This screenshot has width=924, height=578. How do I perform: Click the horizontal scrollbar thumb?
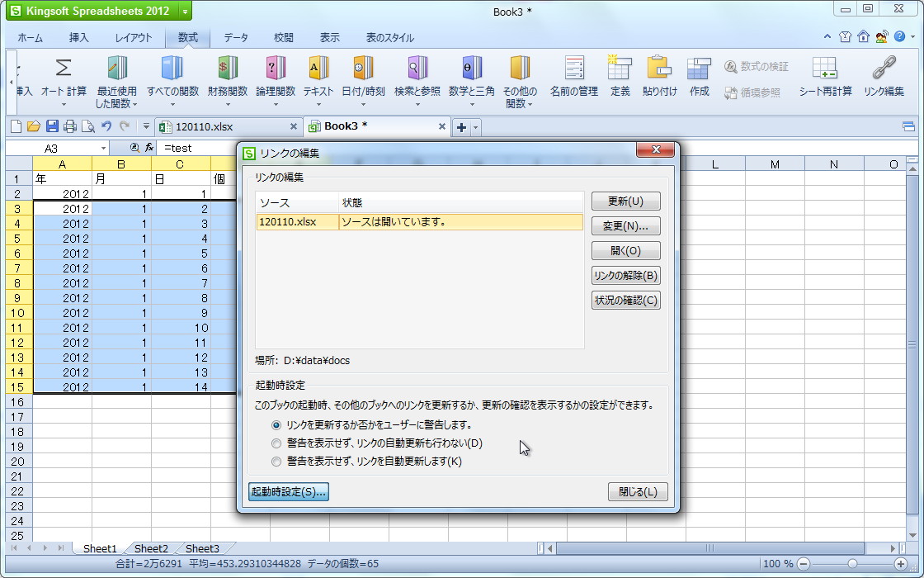(x=710, y=548)
